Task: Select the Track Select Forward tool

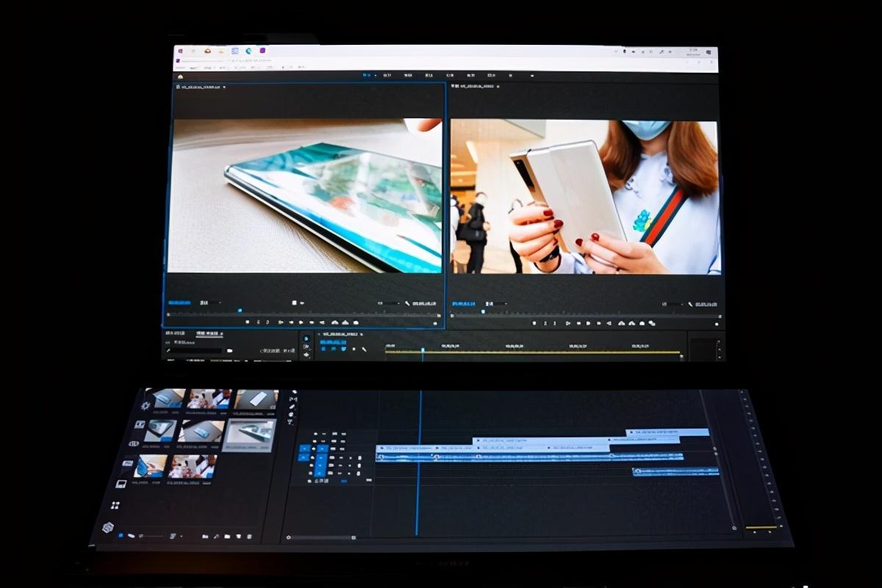Action: tap(306, 347)
